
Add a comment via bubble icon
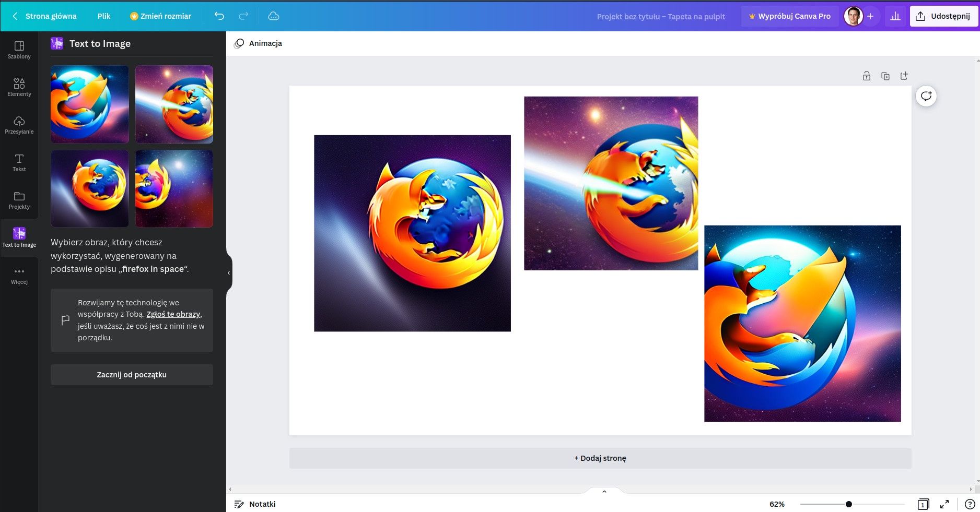[x=926, y=96]
